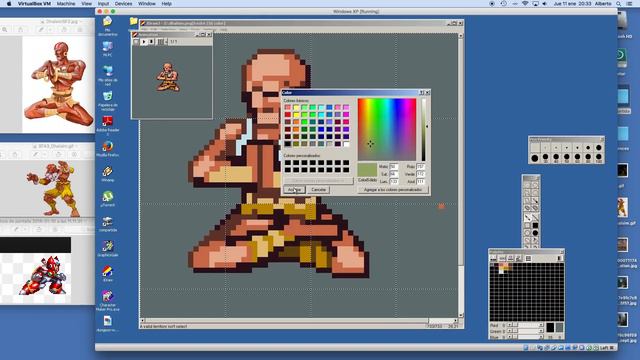Click the Rojo value input field
The height and width of the screenshot is (360, 640).
click(x=420, y=167)
